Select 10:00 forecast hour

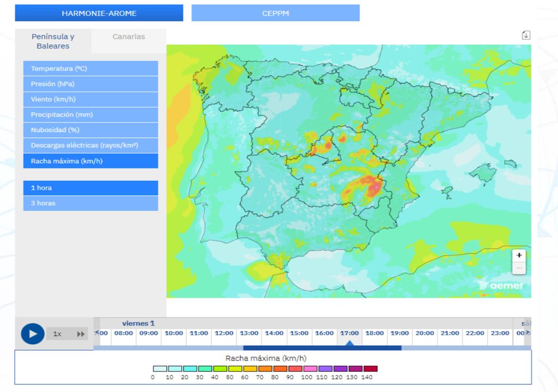174,333
